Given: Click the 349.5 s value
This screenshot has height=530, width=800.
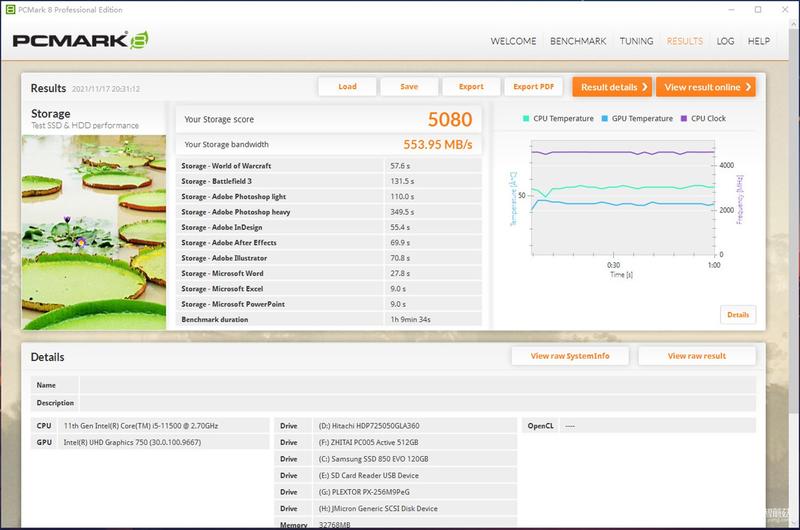Looking at the screenshot, I should [x=402, y=212].
